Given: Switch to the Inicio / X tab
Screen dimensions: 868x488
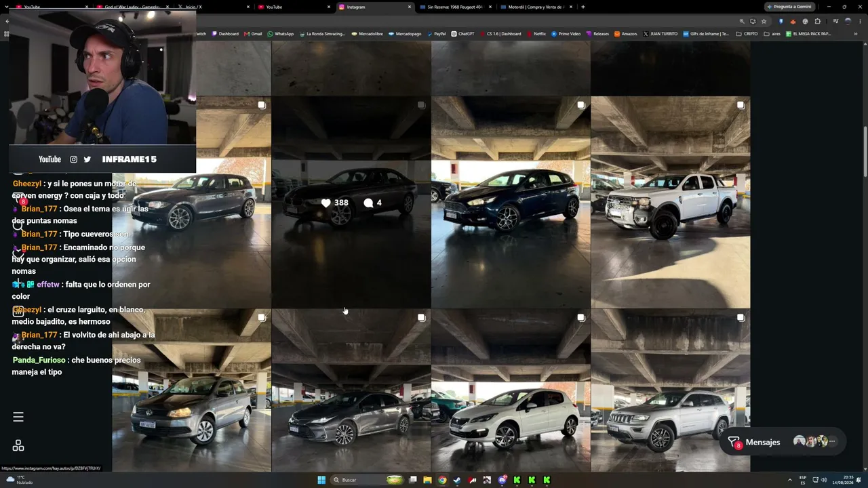Looking at the screenshot, I should tap(212, 7).
